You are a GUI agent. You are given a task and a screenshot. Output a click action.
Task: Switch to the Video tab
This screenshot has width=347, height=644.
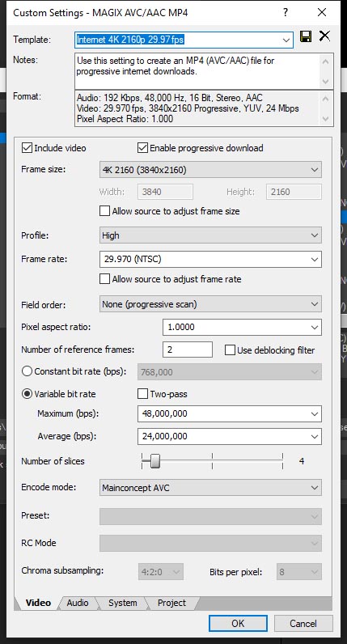pos(38,603)
